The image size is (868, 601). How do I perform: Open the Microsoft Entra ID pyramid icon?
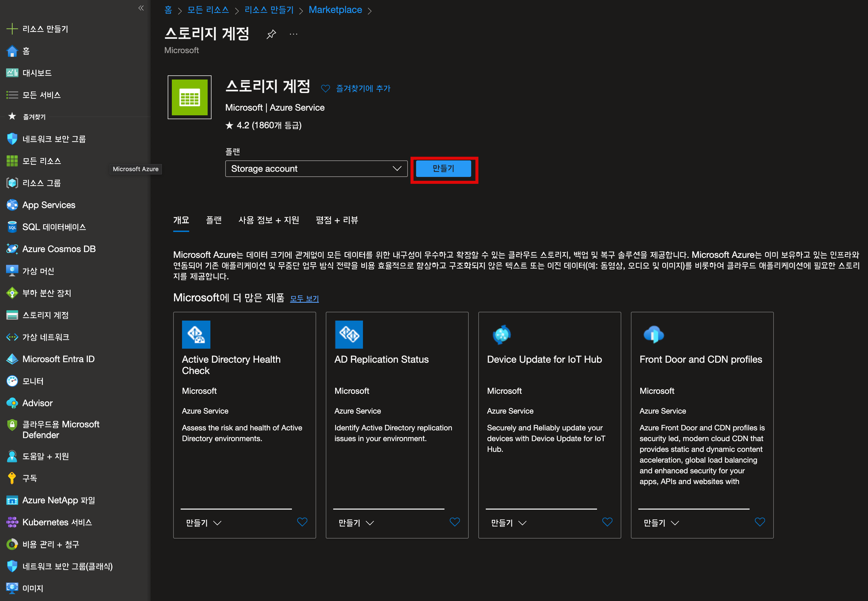pos(12,359)
